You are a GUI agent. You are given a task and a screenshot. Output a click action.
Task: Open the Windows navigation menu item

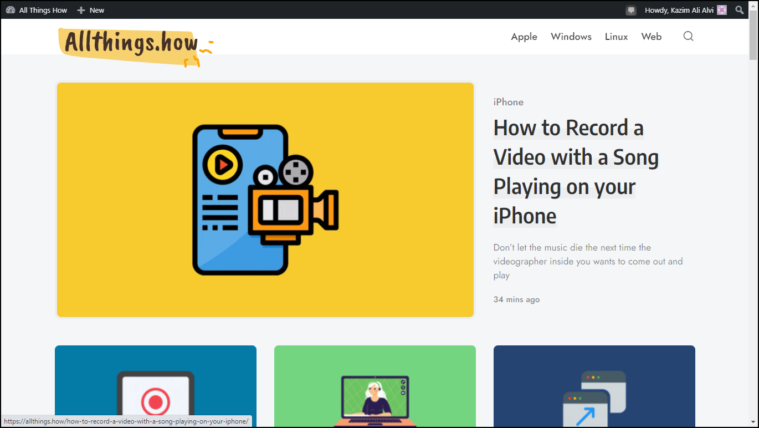coord(571,36)
